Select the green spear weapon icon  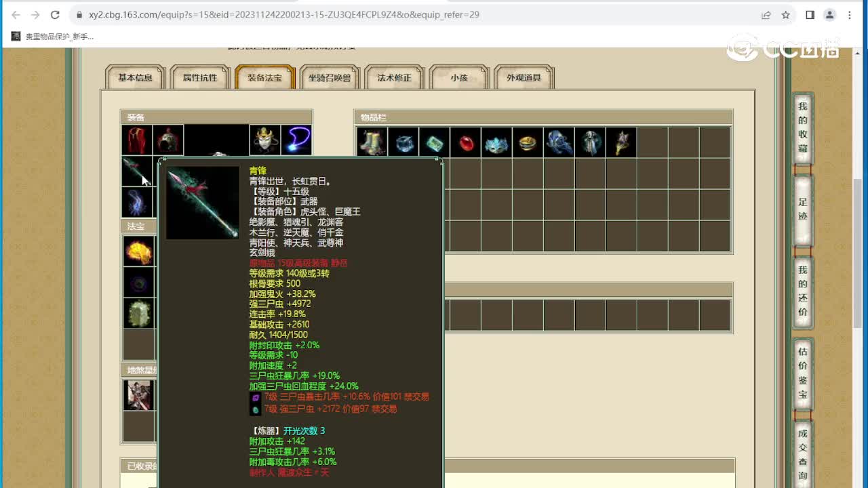[x=137, y=171]
